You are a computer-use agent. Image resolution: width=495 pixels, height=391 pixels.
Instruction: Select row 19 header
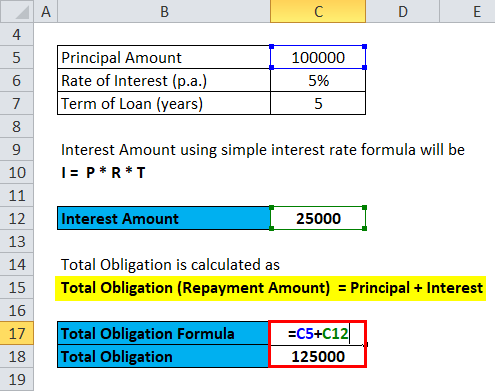point(17,379)
